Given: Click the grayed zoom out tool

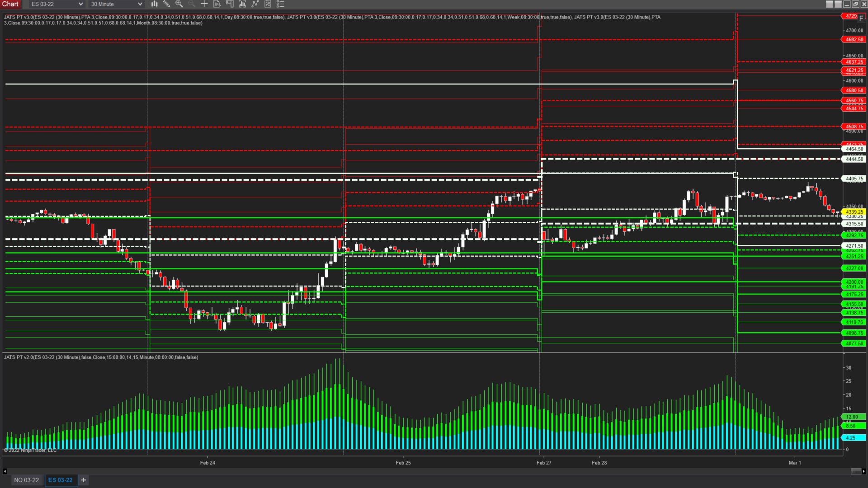Looking at the screenshot, I should pyautogui.click(x=192, y=4).
